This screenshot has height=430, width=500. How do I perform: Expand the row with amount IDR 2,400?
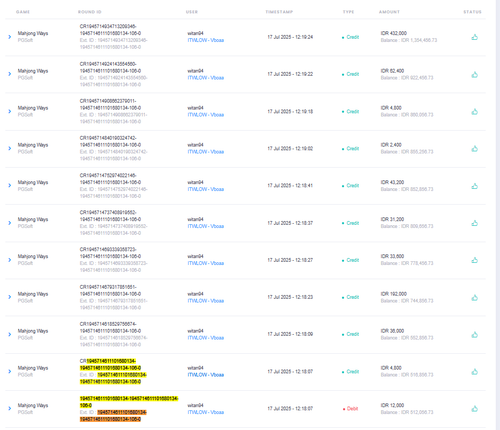[10, 148]
